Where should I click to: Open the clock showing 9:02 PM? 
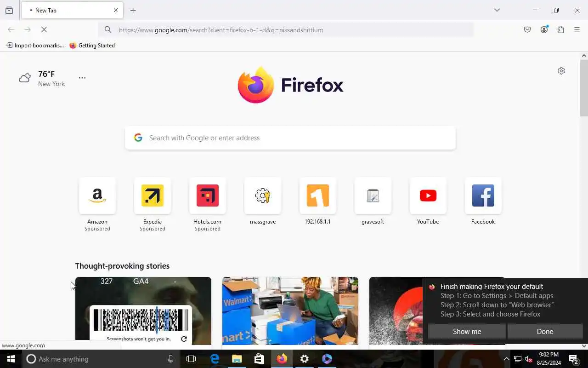(x=549, y=359)
